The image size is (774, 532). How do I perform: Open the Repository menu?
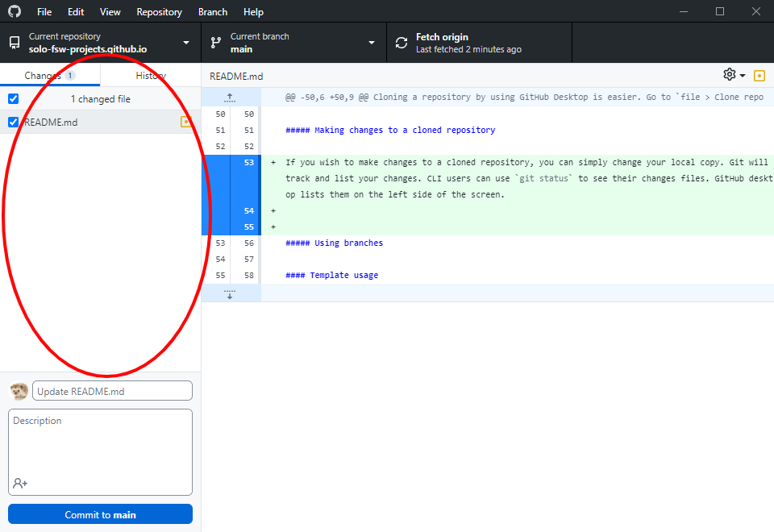(159, 12)
